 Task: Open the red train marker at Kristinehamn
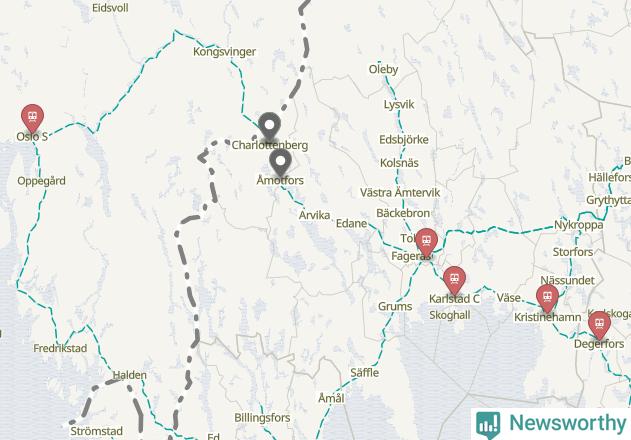point(547,298)
